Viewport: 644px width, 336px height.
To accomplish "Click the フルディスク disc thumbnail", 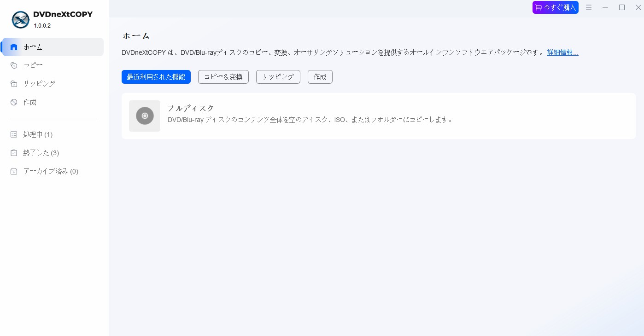I will [145, 116].
